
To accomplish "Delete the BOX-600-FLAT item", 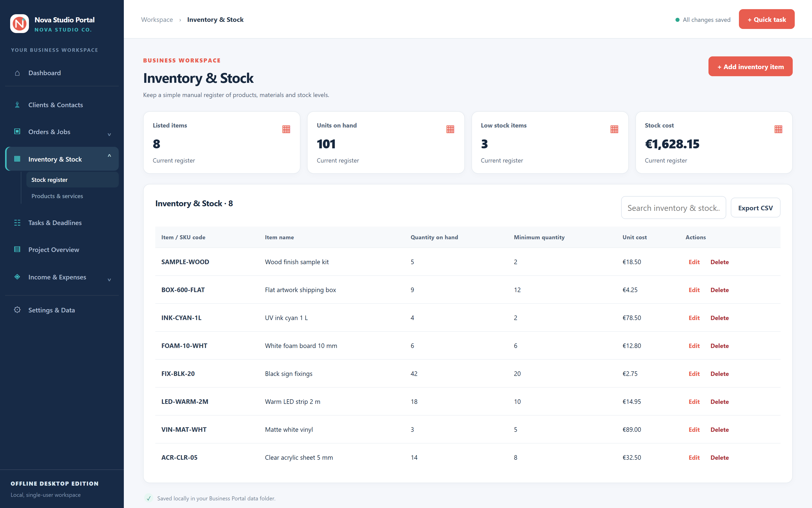I will (719, 290).
